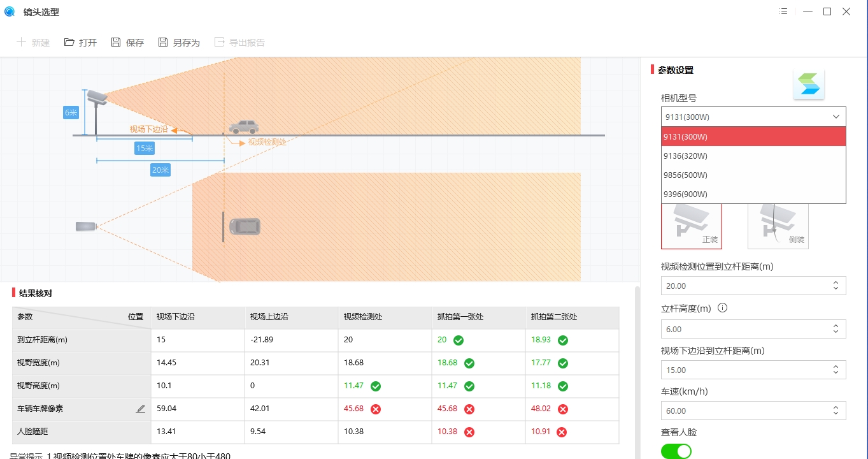The width and height of the screenshot is (868, 459).
Task: Click the 车速(km/h) stepper arrows
Action: pos(836,411)
